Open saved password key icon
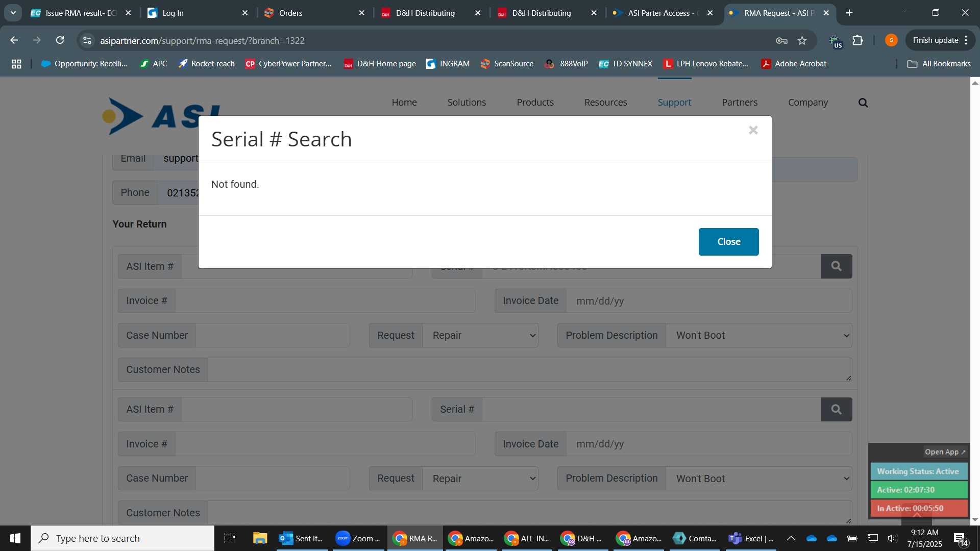 (x=781, y=40)
